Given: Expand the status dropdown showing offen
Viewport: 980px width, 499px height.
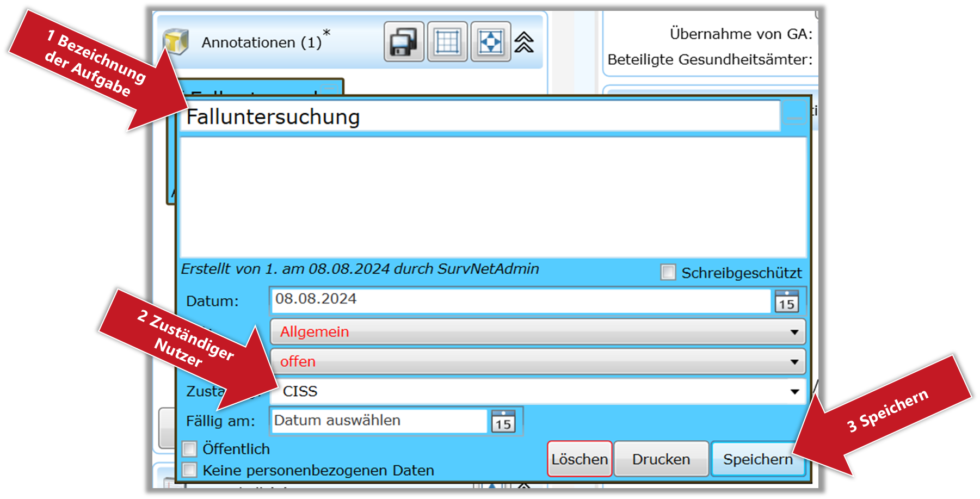Looking at the screenshot, I should (537, 362).
